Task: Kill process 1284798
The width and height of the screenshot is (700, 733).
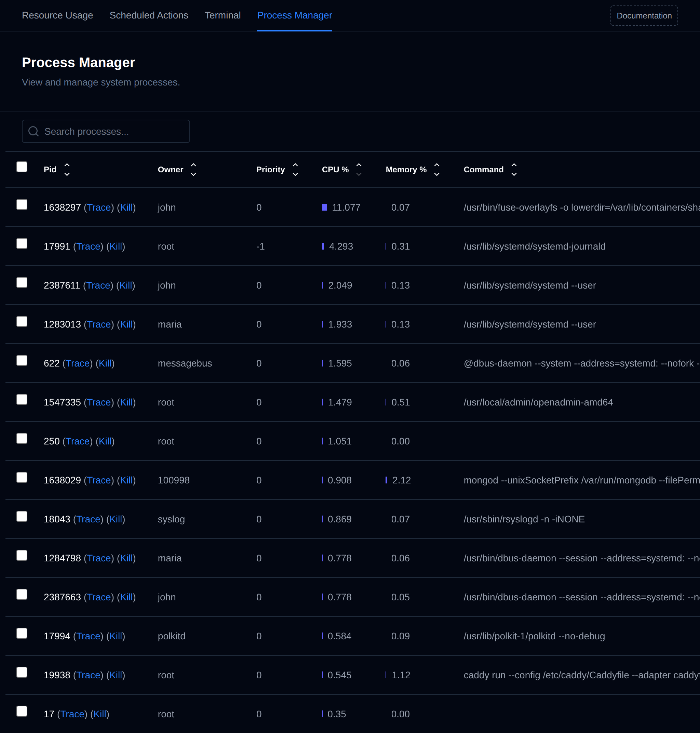Action: click(x=126, y=559)
